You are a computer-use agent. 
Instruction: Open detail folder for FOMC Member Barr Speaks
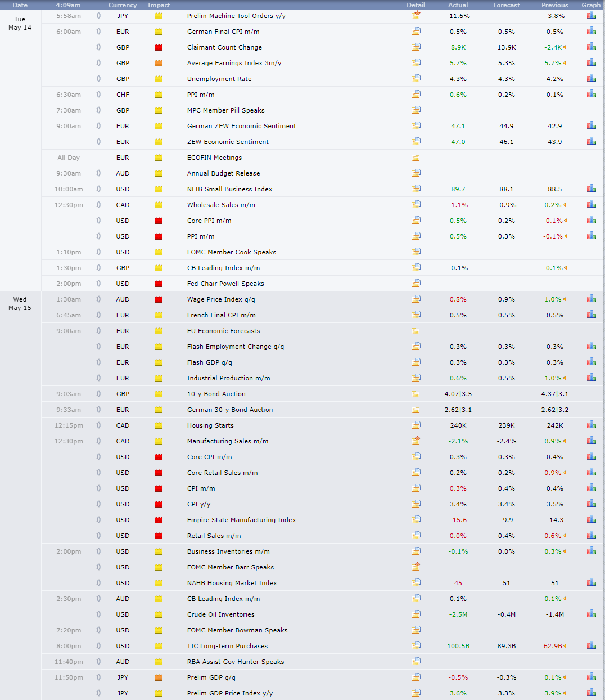point(416,567)
